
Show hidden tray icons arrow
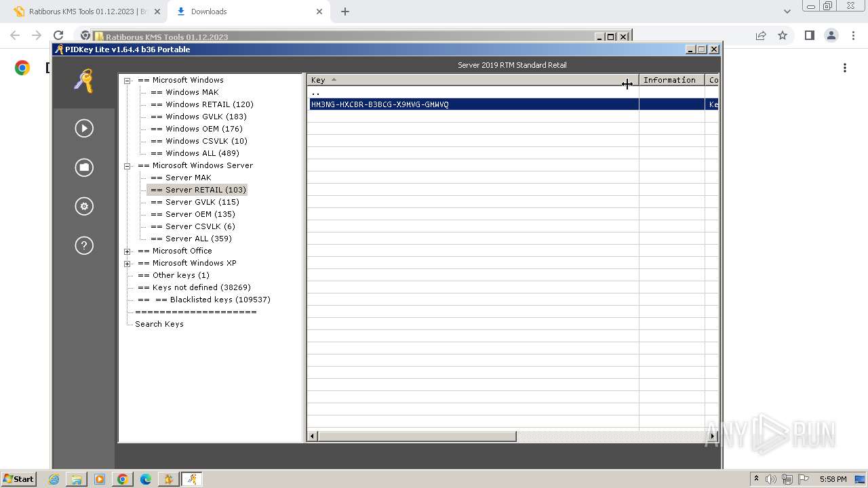pos(756,479)
